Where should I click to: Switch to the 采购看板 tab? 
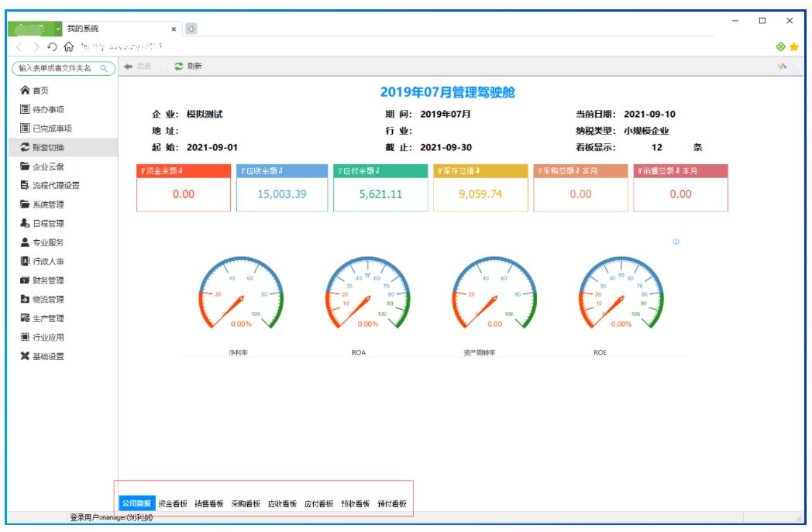pyautogui.click(x=246, y=503)
